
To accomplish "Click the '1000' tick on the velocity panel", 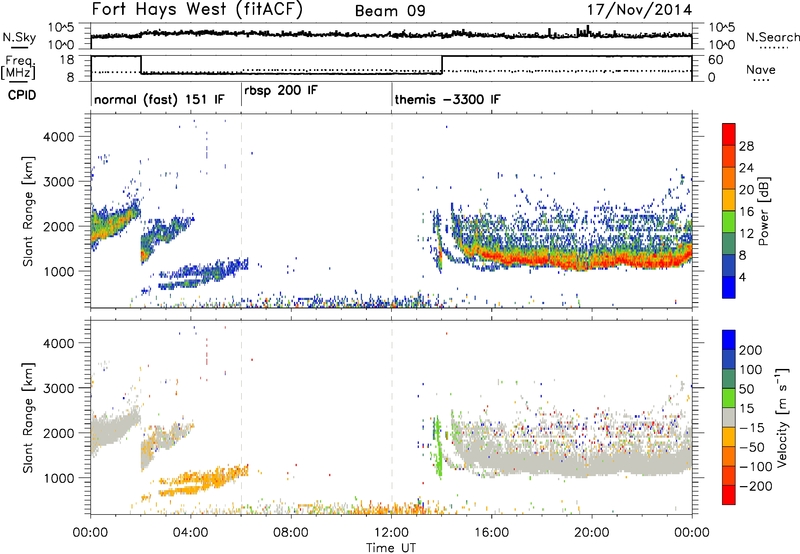I will tap(59, 478).
